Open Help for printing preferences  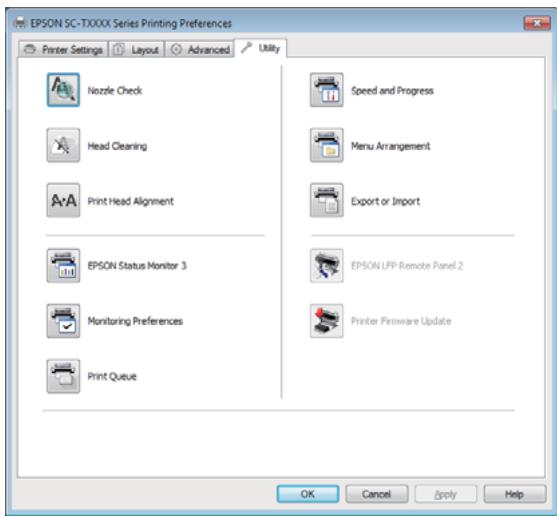[x=514, y=494]
